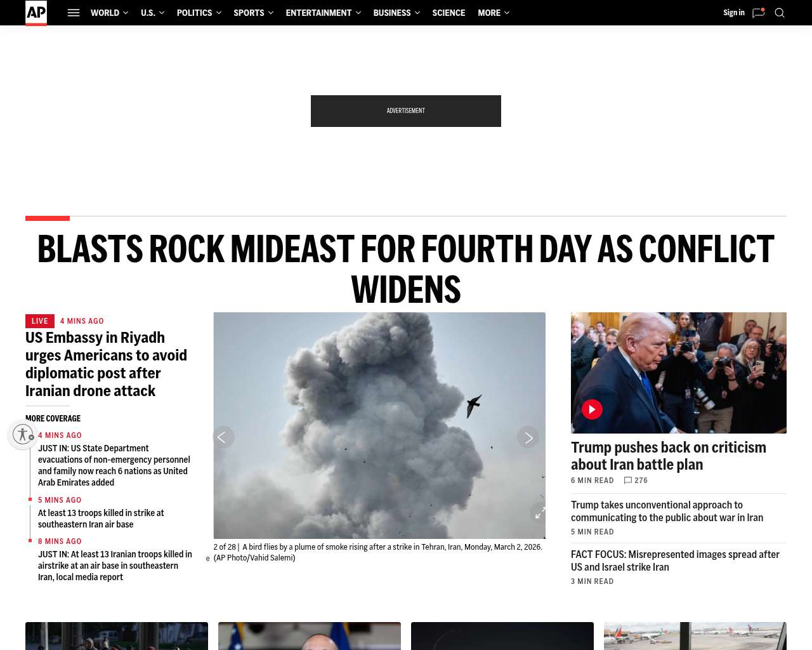The width and height of the screenshot is (812, 650).
Task: Open US Embassy in Riyadh live story
Action: [x=107, y=364]
